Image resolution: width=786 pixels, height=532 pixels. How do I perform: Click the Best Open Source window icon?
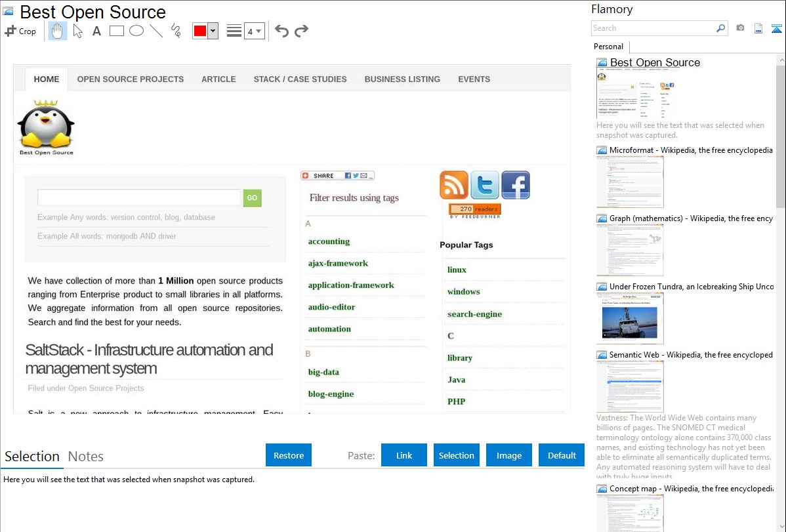click(x=9, y=12)
